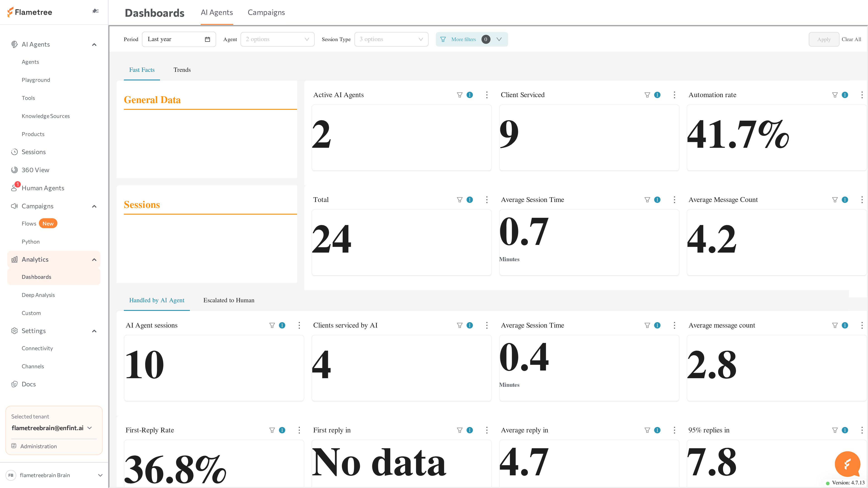This screenshot has width=868, height=488.
Task: Open the three-dot menu on Active AI Agents card
Action: 487,95
